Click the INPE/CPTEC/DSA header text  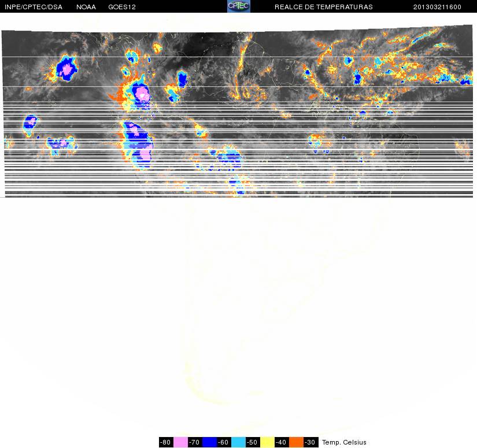pos(34,7)
